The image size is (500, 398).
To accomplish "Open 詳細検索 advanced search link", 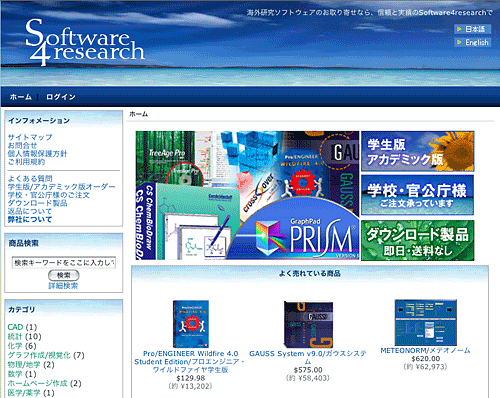I will coord(63,286).
